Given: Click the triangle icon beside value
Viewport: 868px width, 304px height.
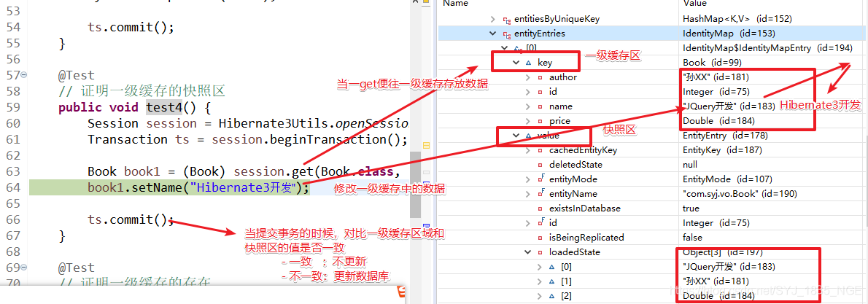Looking at the screenshot, I should pyautogui.click(x=529, y=136).
